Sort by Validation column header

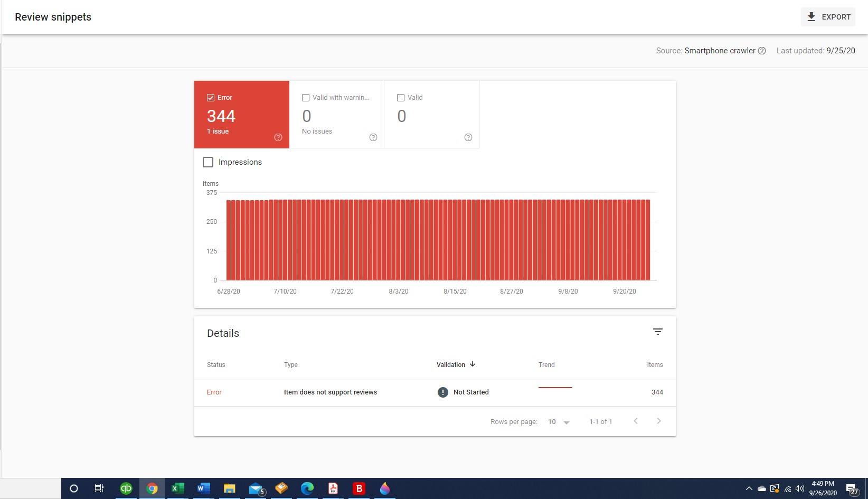tap(451, 365)
